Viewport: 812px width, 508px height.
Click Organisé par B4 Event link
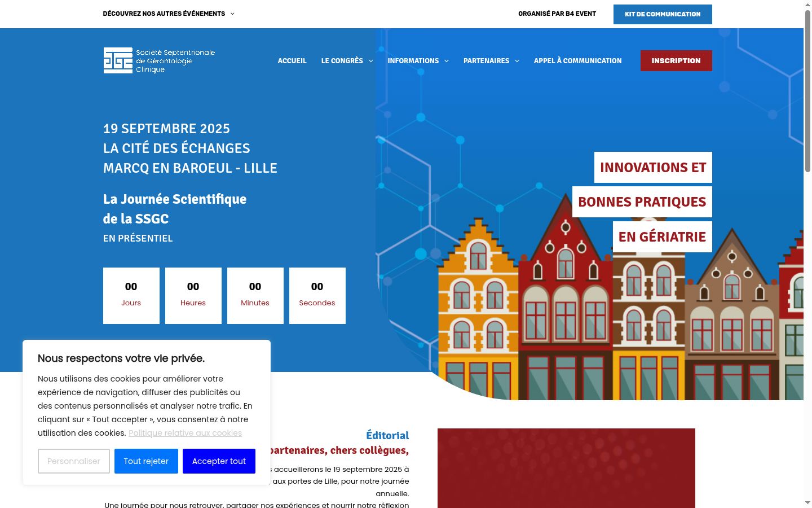coord(557,14)
